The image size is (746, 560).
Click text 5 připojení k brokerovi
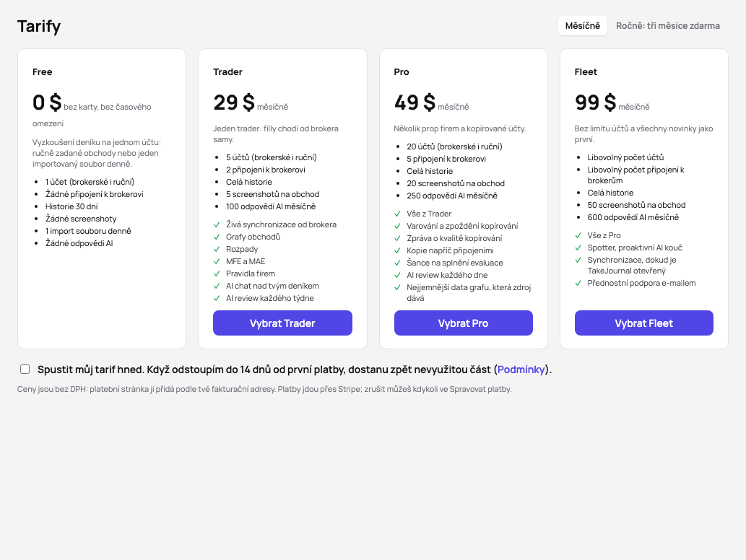[446, 159]
